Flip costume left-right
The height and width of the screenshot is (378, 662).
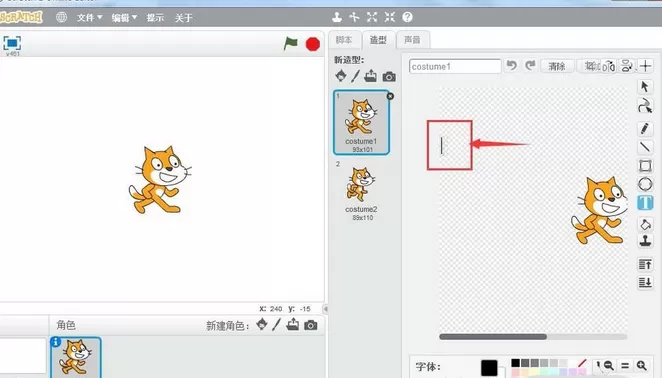(608, 66)
